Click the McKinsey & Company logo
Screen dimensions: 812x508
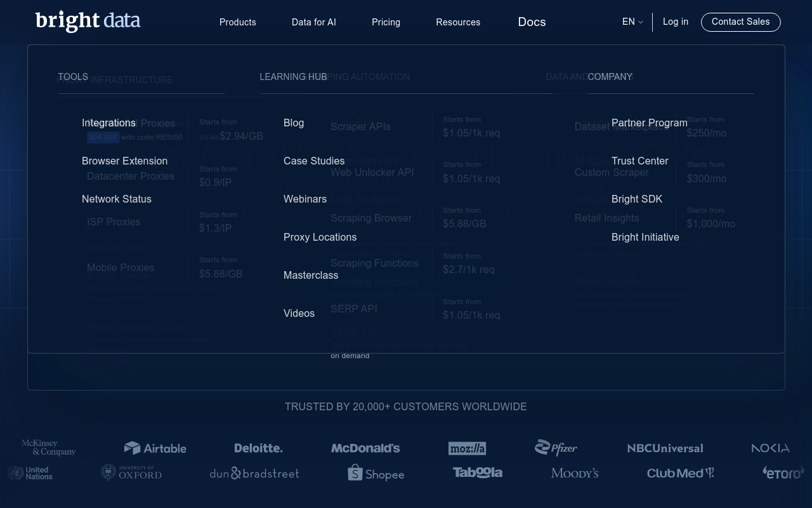[x=49, y=448]
